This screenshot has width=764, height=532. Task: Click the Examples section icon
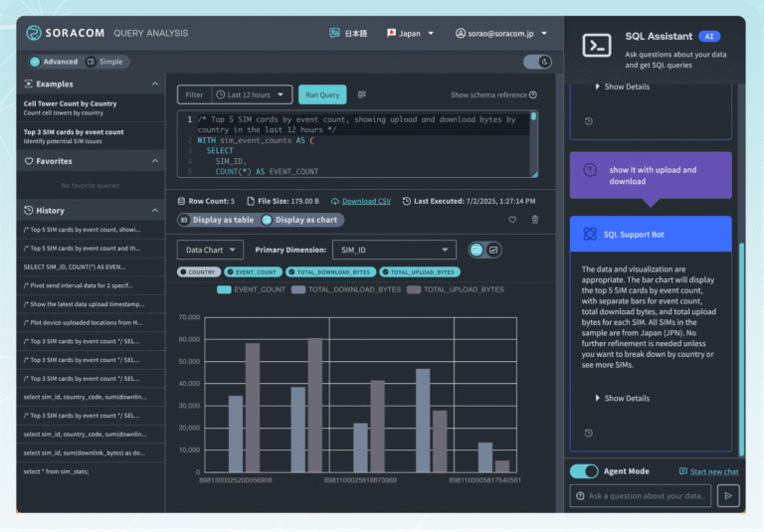(x=29, y=84)
